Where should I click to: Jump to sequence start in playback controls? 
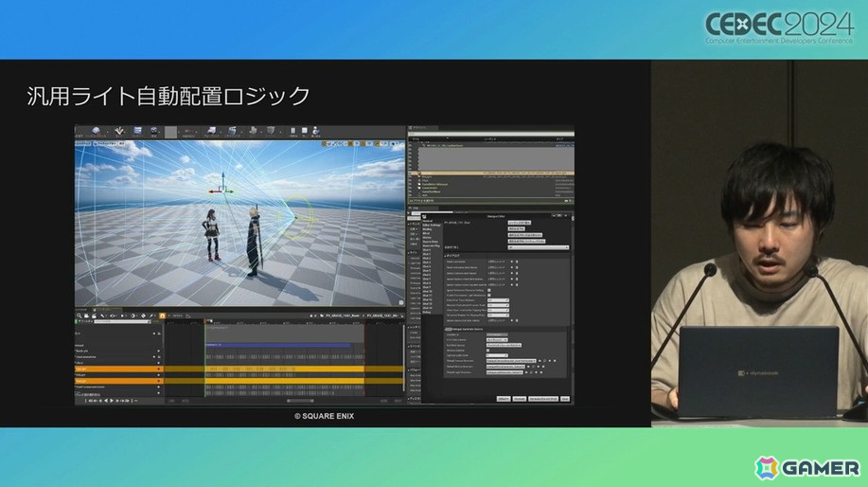click(x=91, y=401)
